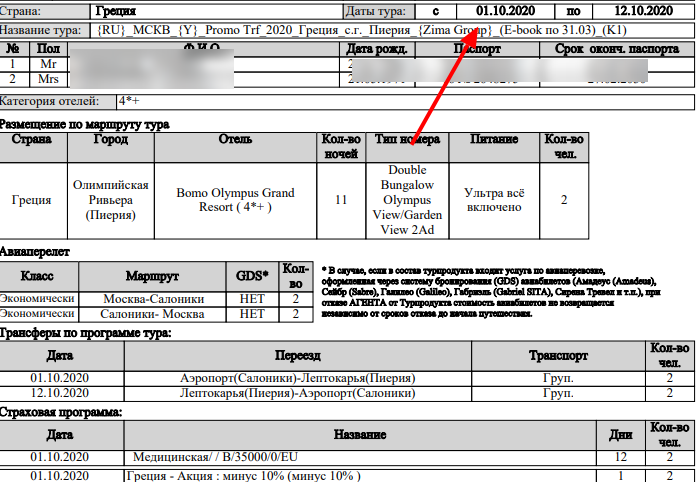Click the "Трансферы по программе тура:" heading
The height and width of the screenshot is (482, 698).
(85, 333)
